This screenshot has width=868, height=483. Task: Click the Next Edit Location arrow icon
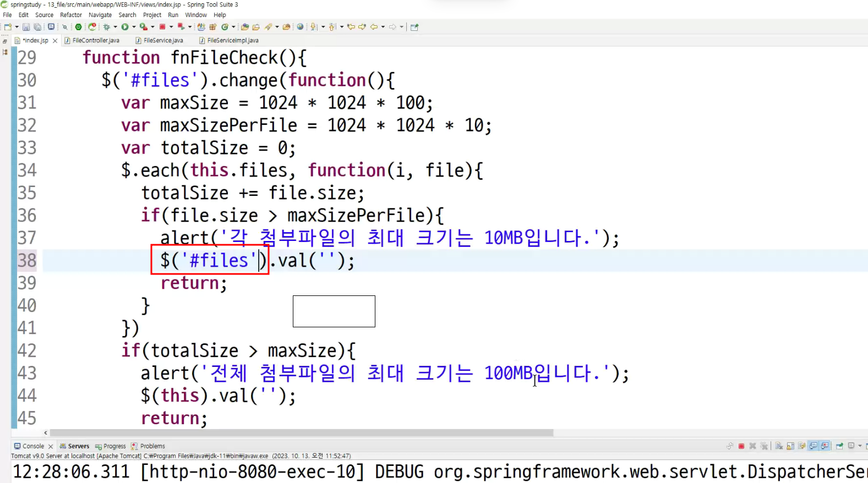(362, 26)
